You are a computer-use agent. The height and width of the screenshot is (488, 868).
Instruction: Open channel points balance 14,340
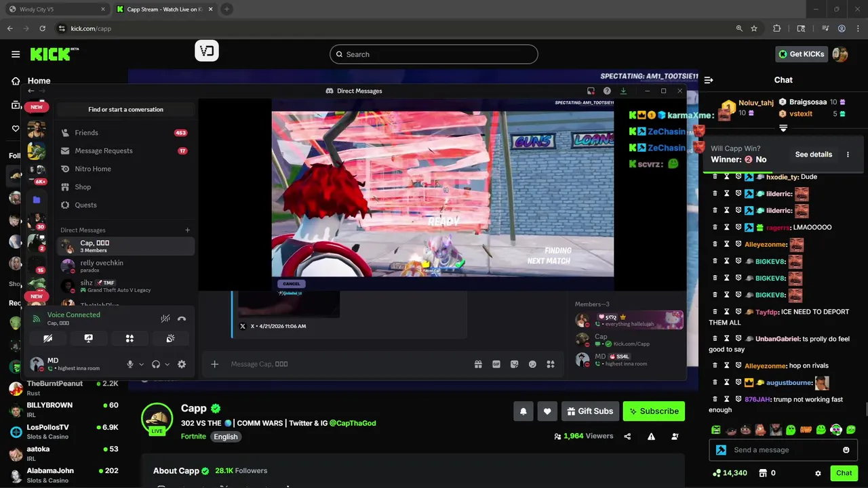point(730,473)
